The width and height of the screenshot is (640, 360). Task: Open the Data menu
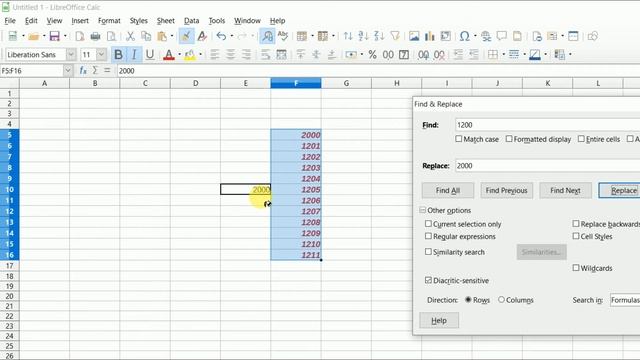[x=191, y=20]
